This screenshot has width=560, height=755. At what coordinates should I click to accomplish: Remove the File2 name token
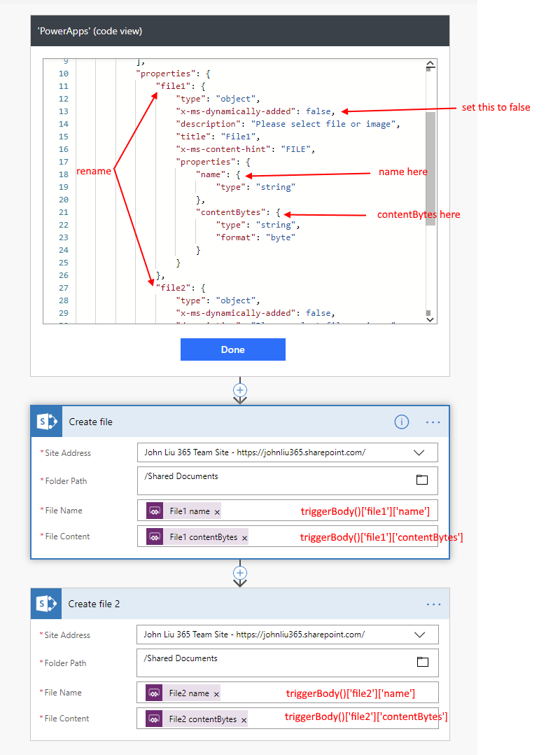pyautogui.click(x=216, y=694)
